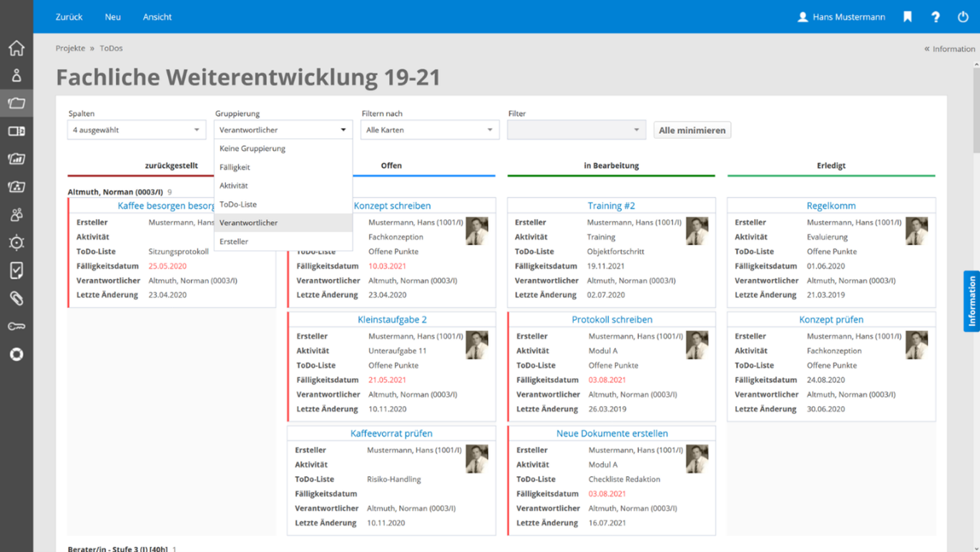Open the empty Filter dropdown
The width and height of the screenshot is (980, 552).
tap(576, 130)
